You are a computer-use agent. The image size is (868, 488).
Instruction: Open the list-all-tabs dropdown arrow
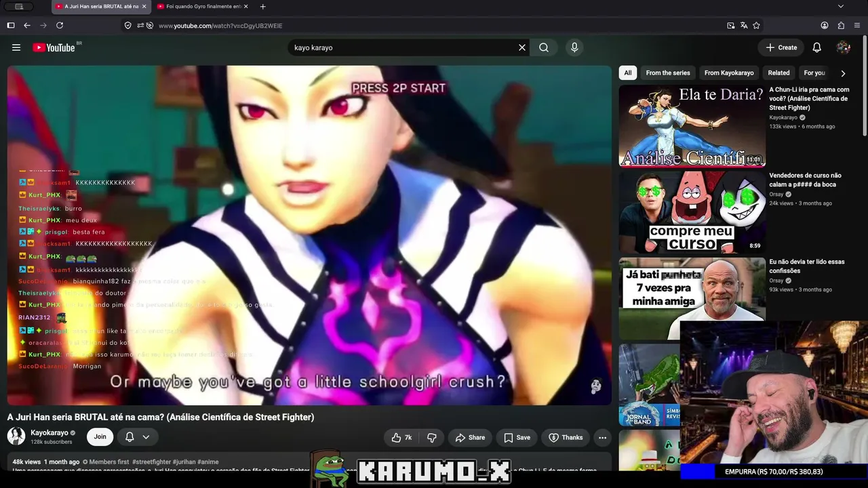click(x=841, y=7)
